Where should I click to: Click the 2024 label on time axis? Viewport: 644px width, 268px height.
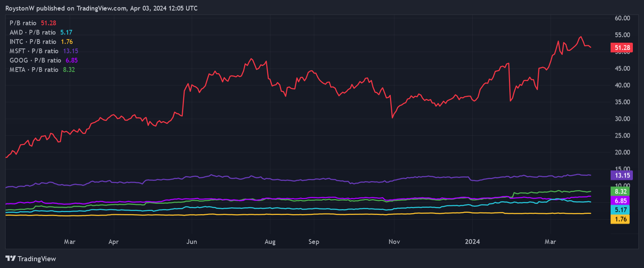coord(472,241)
